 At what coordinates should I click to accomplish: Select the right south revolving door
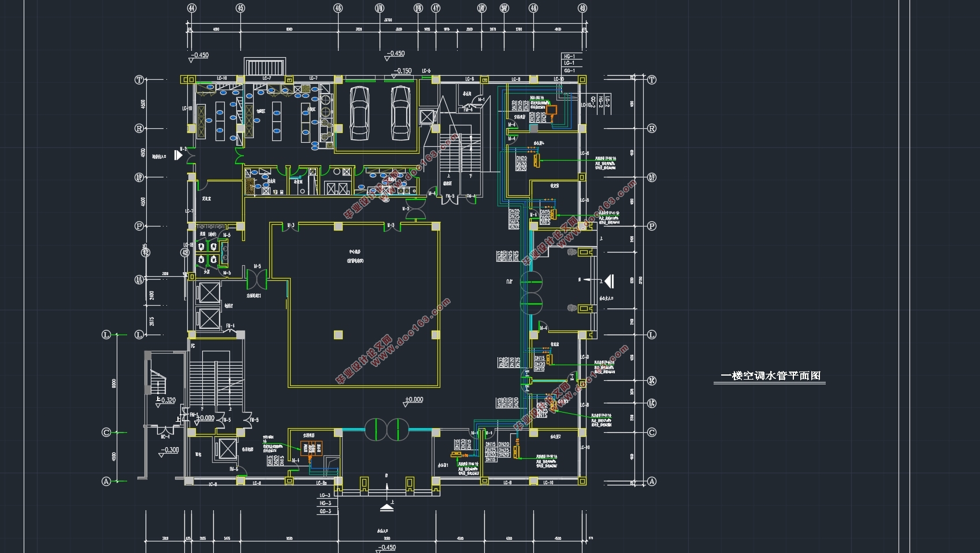(x=398, y=429)
